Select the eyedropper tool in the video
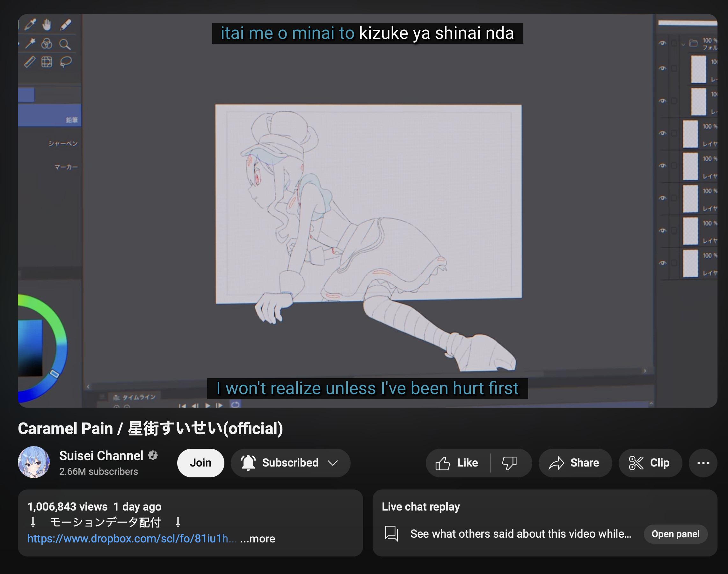 [x=30, y=24]
